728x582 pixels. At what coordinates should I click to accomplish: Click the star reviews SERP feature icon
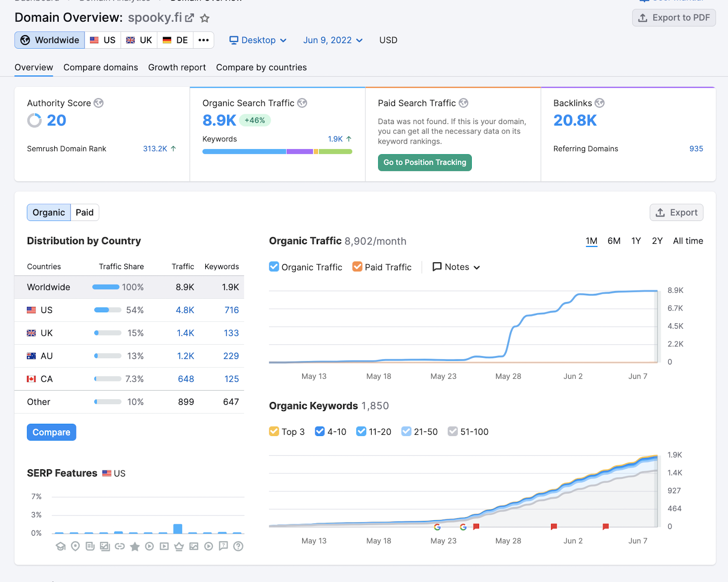click(x=135, y=546)
